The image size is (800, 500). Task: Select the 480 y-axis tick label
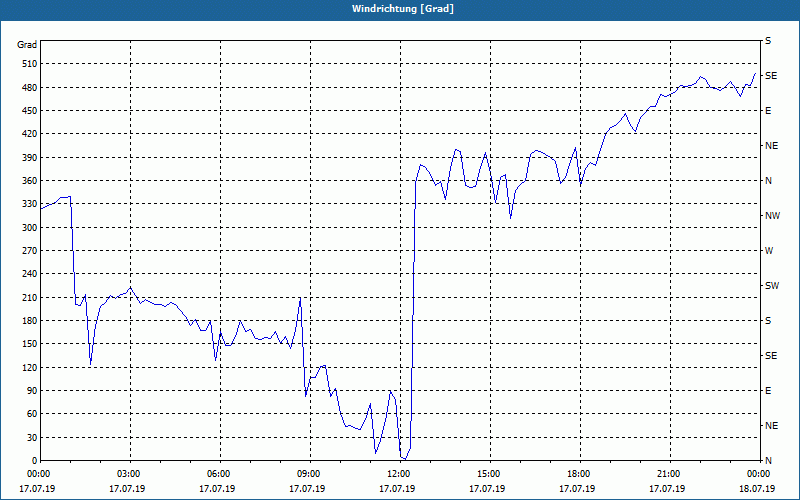(x=30, y=88)
